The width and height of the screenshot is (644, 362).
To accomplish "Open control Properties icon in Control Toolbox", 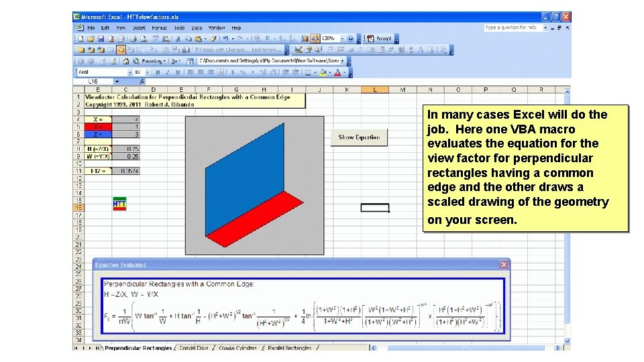I will point(309,50).
